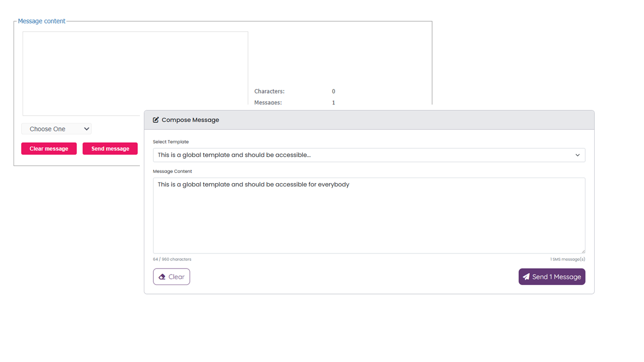Expand the Select Template dropdown chevron
The image size is (644, 362).
[578, 155]
